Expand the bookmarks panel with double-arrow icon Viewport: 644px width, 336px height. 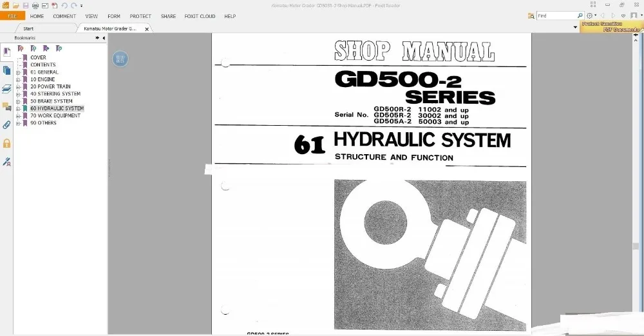pyautogui.click(x=97, y=38)
